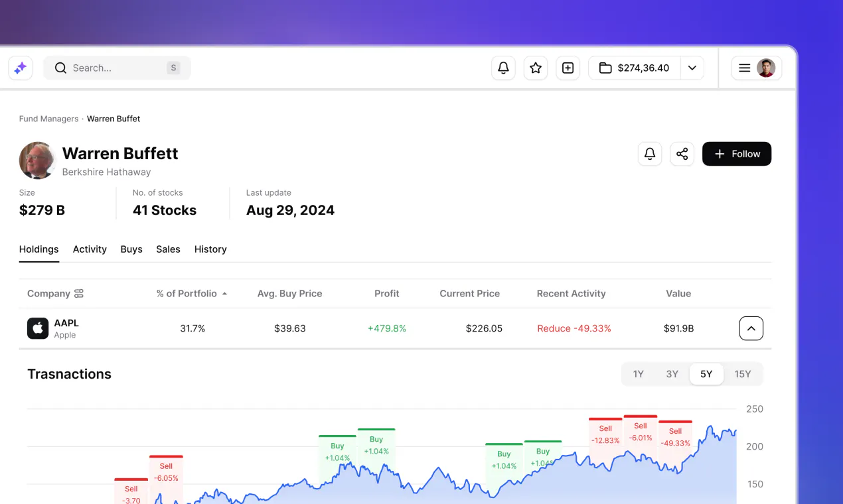
Task: Click the magnifier search icon
Action: pos(60,68)
